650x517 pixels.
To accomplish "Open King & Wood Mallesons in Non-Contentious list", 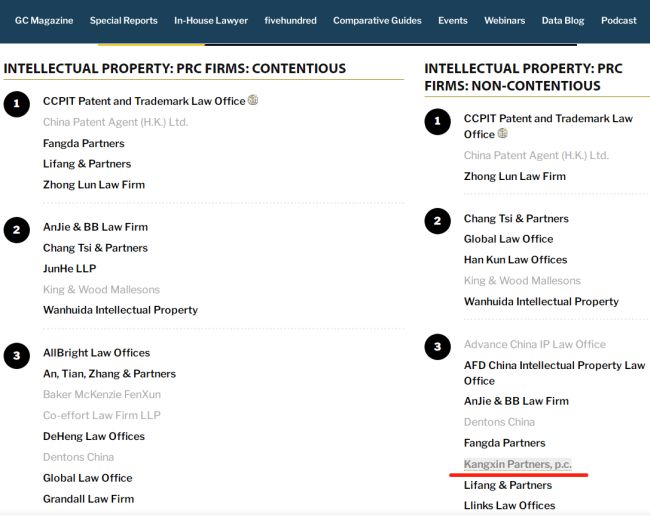I will point(522,281).
